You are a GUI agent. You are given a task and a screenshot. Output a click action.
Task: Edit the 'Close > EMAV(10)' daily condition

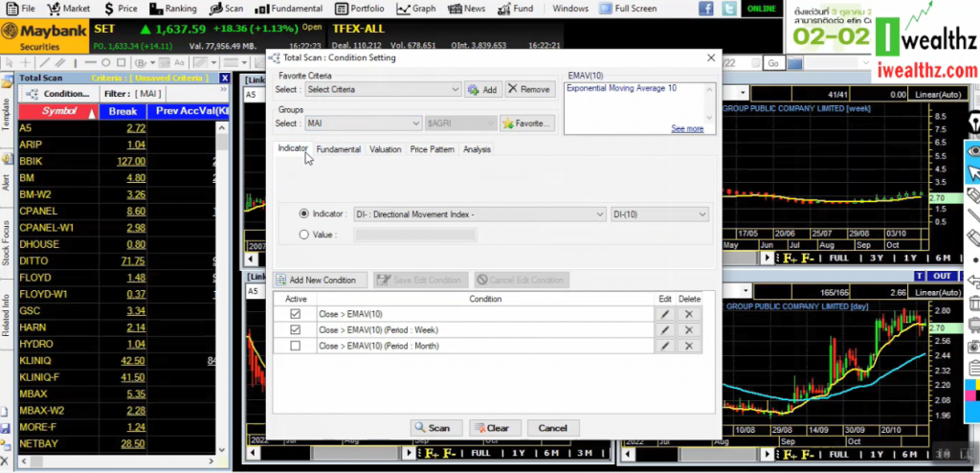[x=665, y=315]
